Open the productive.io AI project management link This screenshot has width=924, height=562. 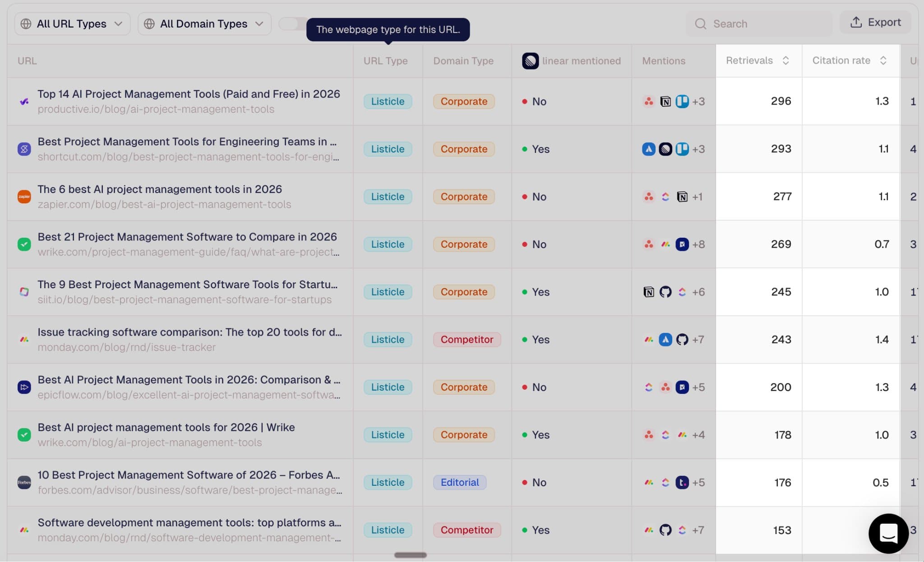189,94
